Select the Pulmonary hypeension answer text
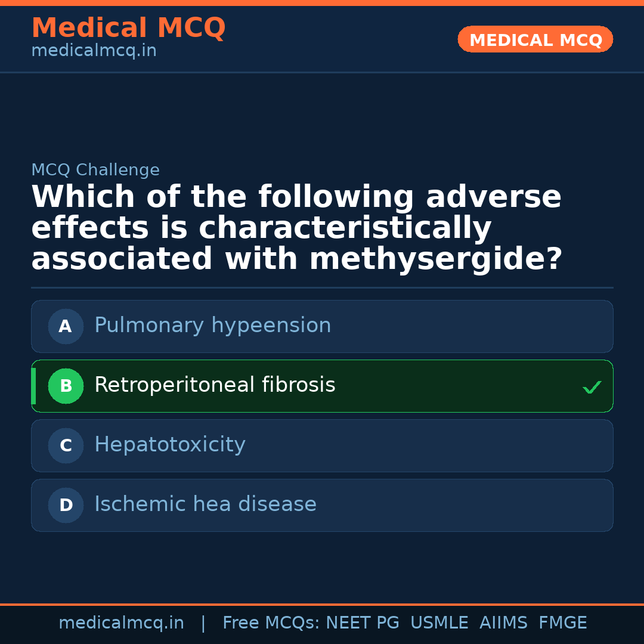The height and width of the screenshot is (644, 644). tap(212, 326)
